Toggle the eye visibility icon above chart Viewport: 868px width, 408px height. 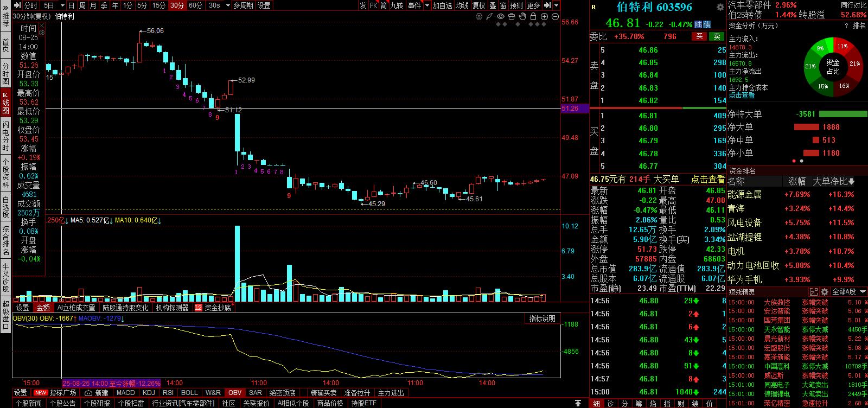click(501, 17)
